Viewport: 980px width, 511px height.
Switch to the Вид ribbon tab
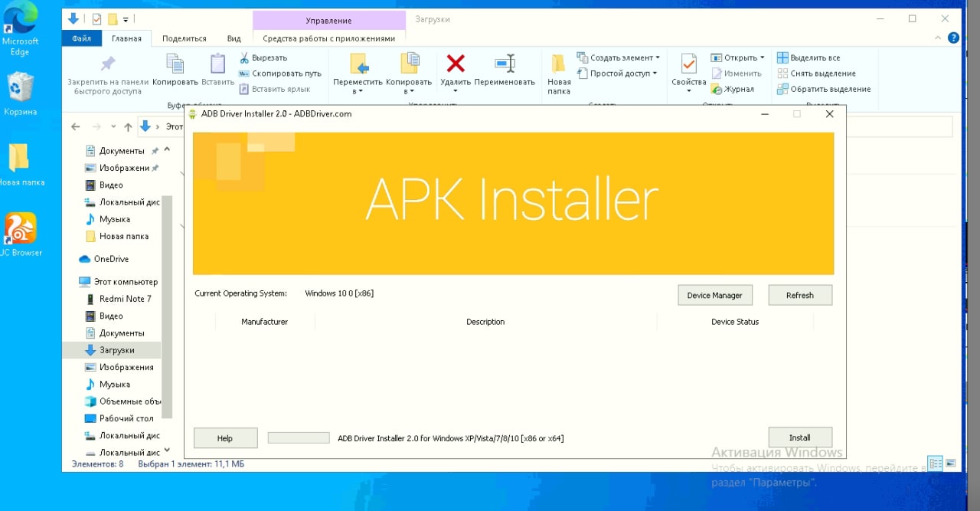click(x=234, y=38)
